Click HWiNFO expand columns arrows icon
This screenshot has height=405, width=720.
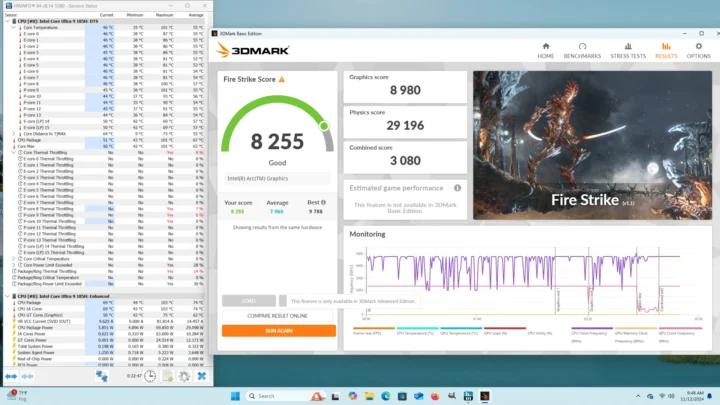[11, 376]
